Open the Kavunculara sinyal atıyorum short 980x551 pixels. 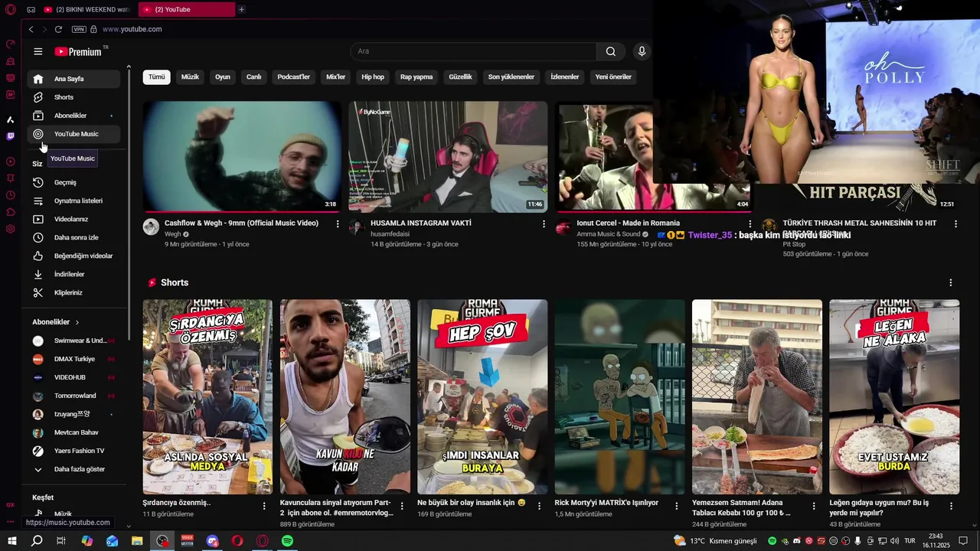(345, 396)
